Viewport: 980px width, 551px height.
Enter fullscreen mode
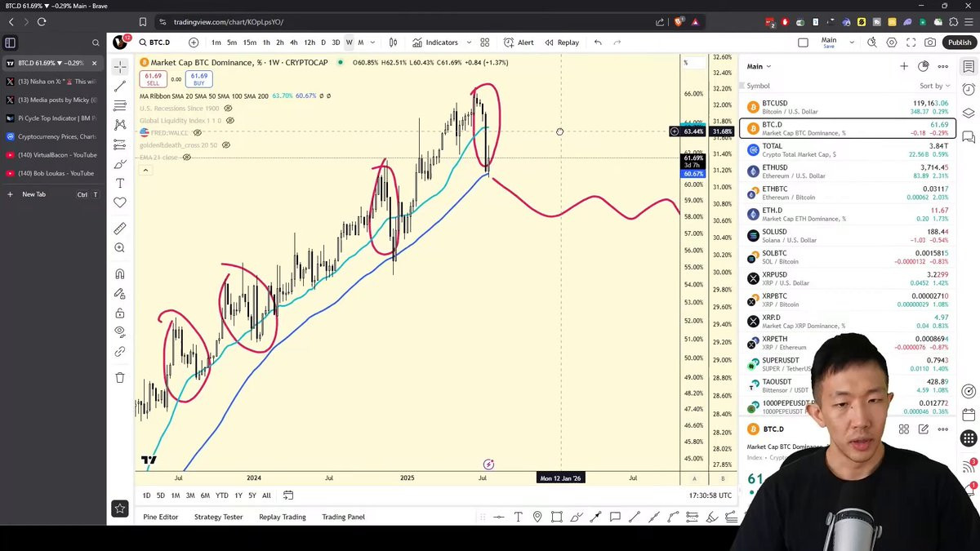click(x=911, y=42)
